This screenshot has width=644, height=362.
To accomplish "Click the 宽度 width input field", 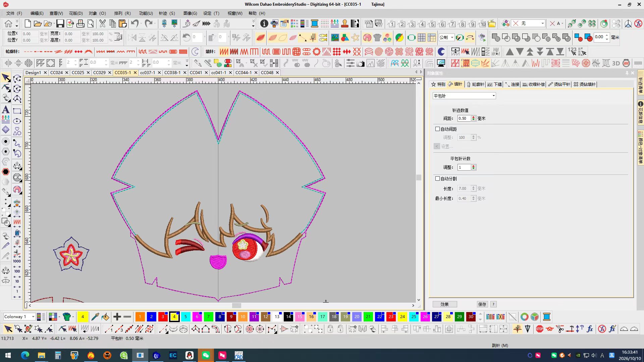I will tap(72, 34).
